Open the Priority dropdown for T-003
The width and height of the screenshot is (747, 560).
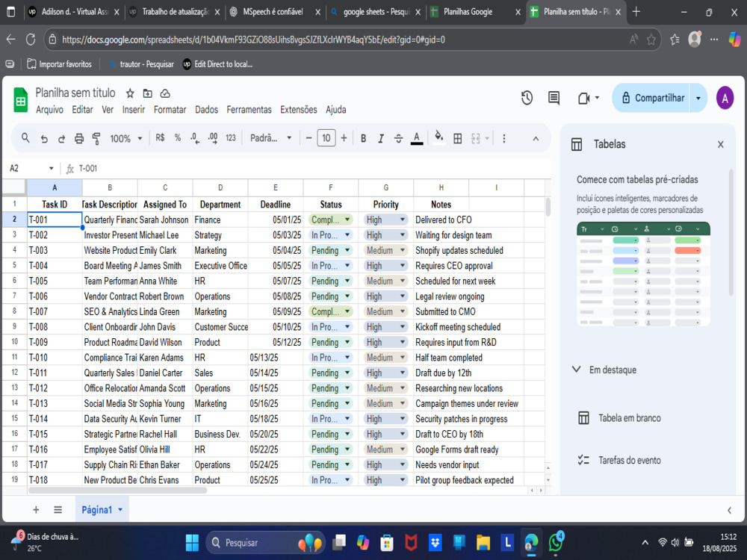click(403, 250)
